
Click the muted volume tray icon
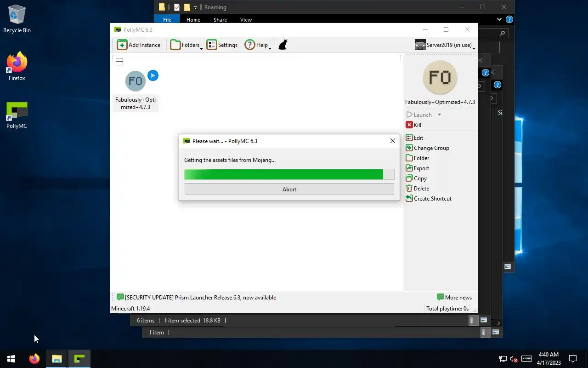[514, 359]
